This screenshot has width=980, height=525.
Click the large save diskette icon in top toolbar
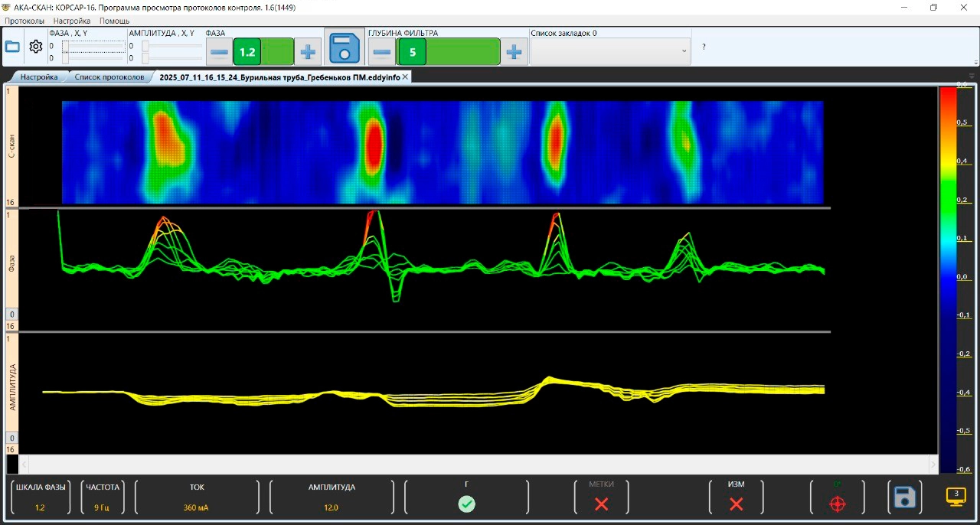[x=345, y=48]
